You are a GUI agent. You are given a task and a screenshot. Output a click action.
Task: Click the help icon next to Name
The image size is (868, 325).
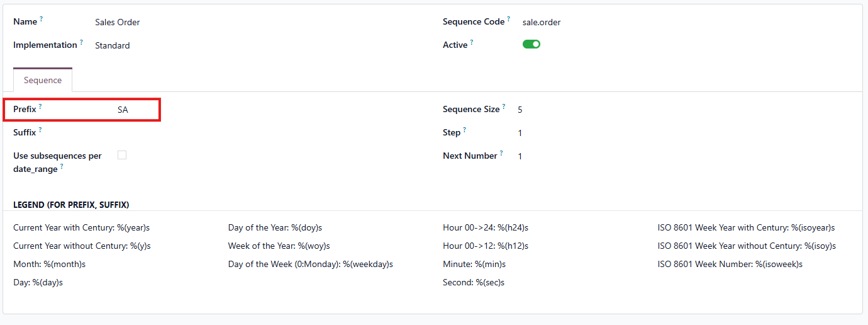(x=42, y=20)
